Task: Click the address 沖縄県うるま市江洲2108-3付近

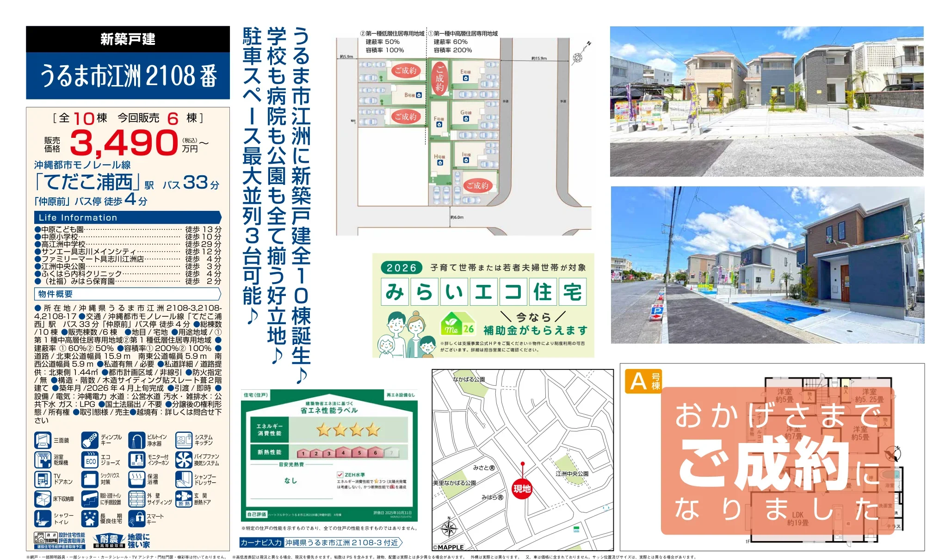Action: (341, 543)
